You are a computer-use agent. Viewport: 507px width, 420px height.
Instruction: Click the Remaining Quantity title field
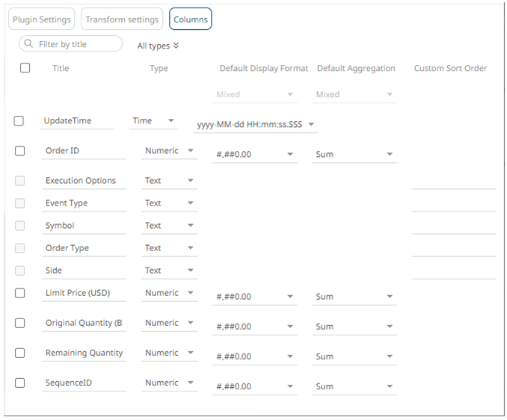[84, 353]
